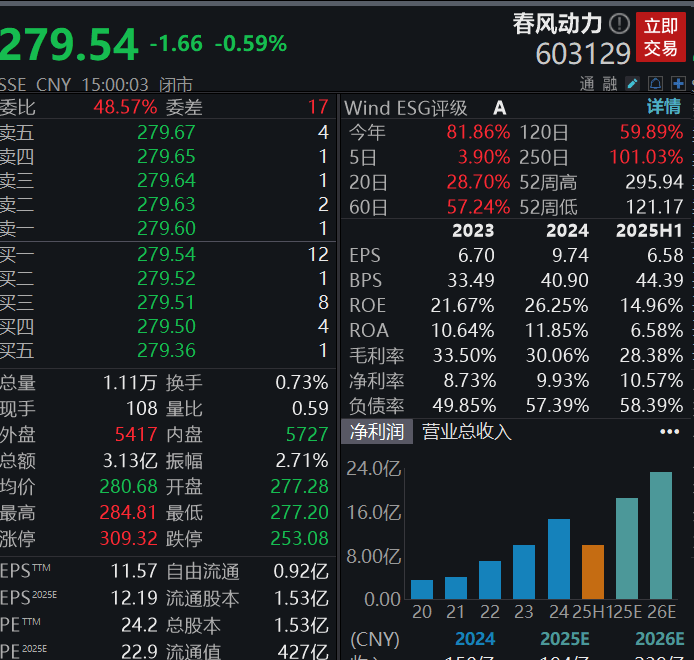
Task: Select the 净利润 tab
Action: pos(376,432)
